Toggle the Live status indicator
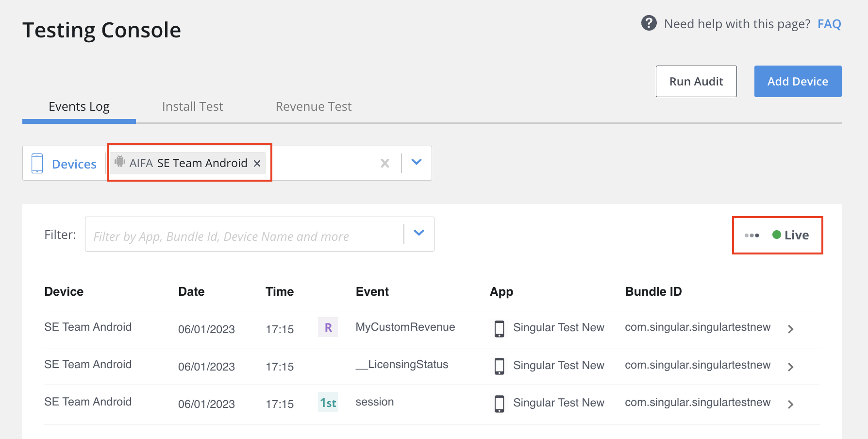 coord(790,236)
